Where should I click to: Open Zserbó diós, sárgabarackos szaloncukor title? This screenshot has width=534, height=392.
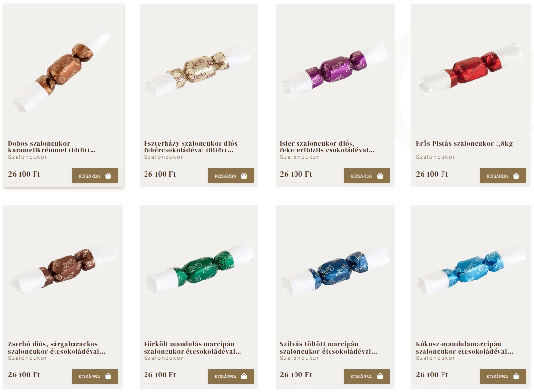[56, 347]
